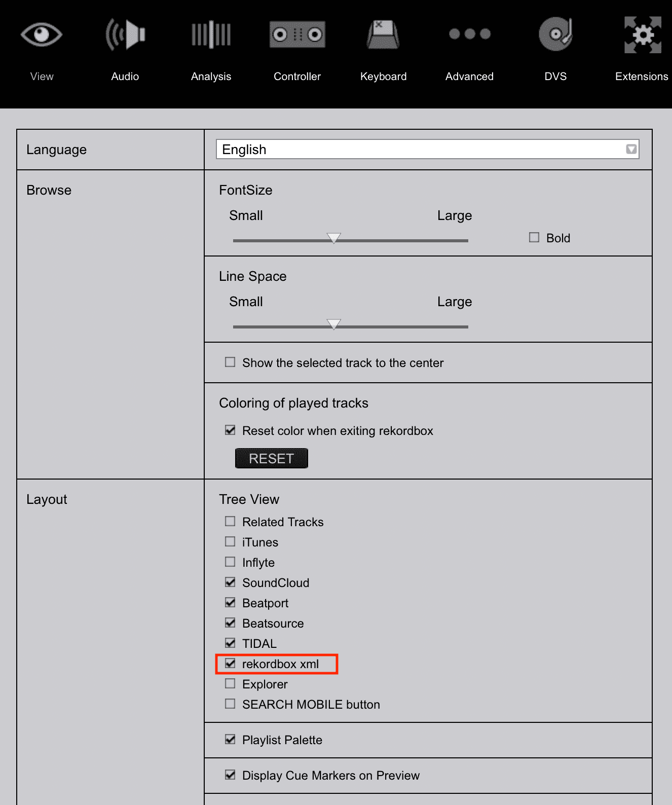Click the Line Space slider's Small end label
This screenshot has height=805, width=672.
[x=246, y=302]
